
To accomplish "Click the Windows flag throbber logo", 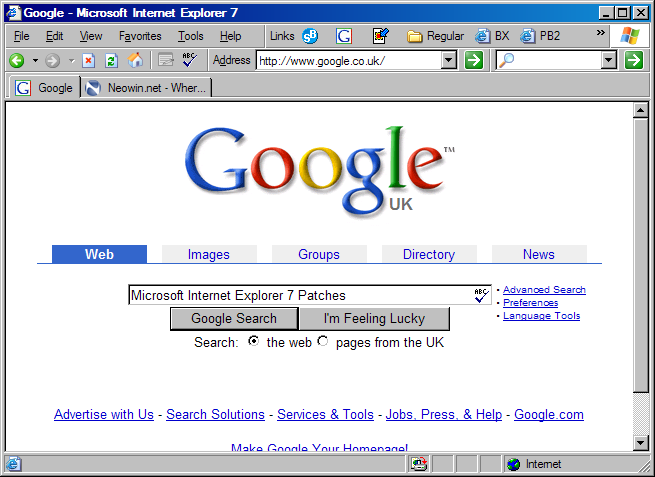I will pos(630,36).
